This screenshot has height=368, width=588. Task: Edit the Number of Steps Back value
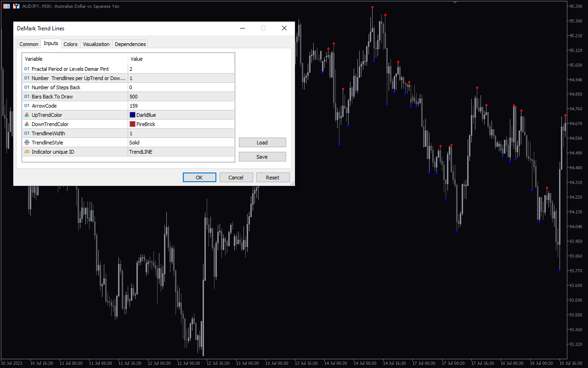pyautogui.click(x=181, y=87)
